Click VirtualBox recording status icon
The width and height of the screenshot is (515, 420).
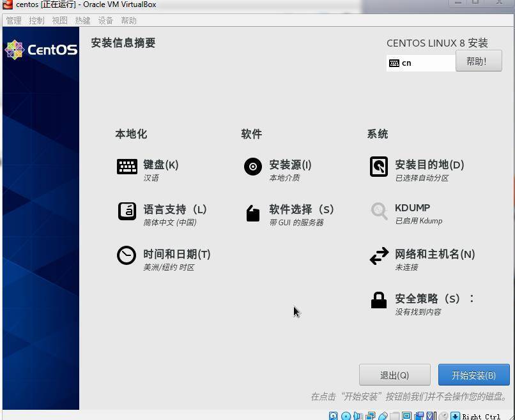pyautogui.click(x=419, y=416)
